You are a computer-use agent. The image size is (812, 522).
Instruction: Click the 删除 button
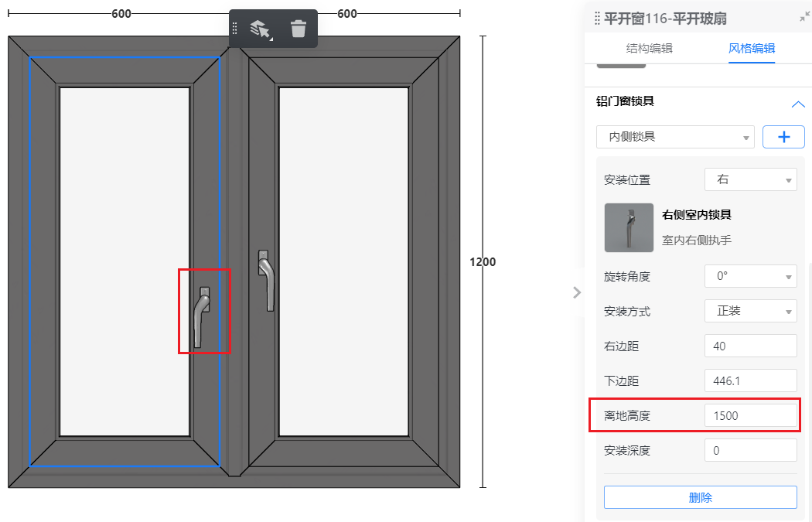pos(700,497)
